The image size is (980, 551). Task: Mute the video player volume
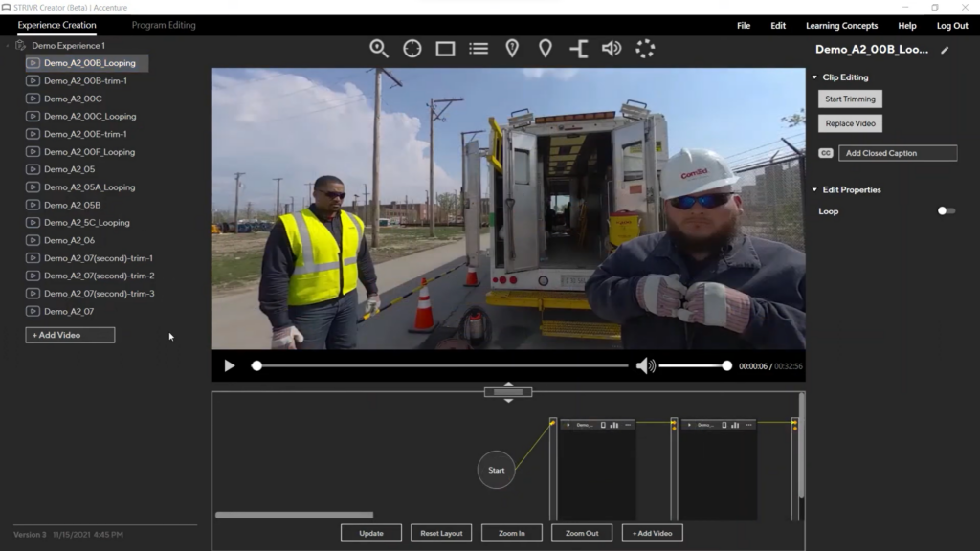(x=646, y=365)
